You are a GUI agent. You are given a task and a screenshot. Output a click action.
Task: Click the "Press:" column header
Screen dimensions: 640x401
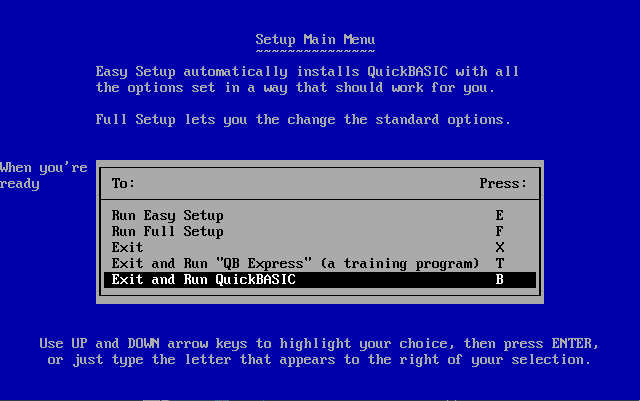pyautogui.click(x=503, y=183)
